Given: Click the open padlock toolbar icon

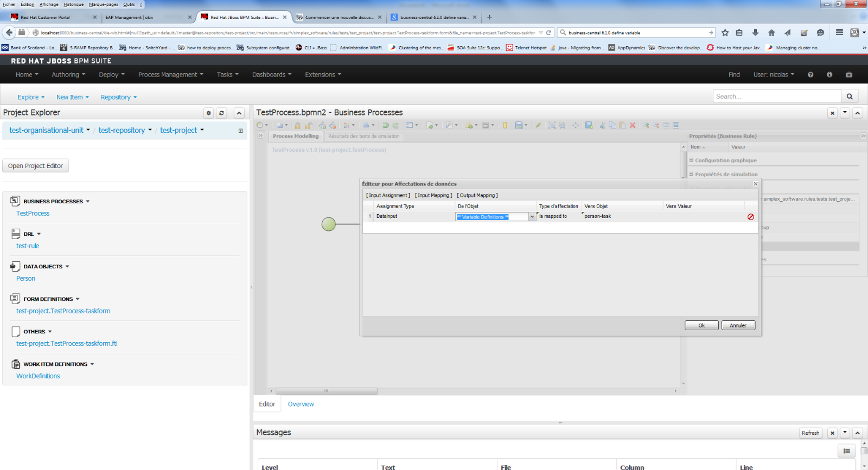Looking at the screenshot, I should (308, 125).
